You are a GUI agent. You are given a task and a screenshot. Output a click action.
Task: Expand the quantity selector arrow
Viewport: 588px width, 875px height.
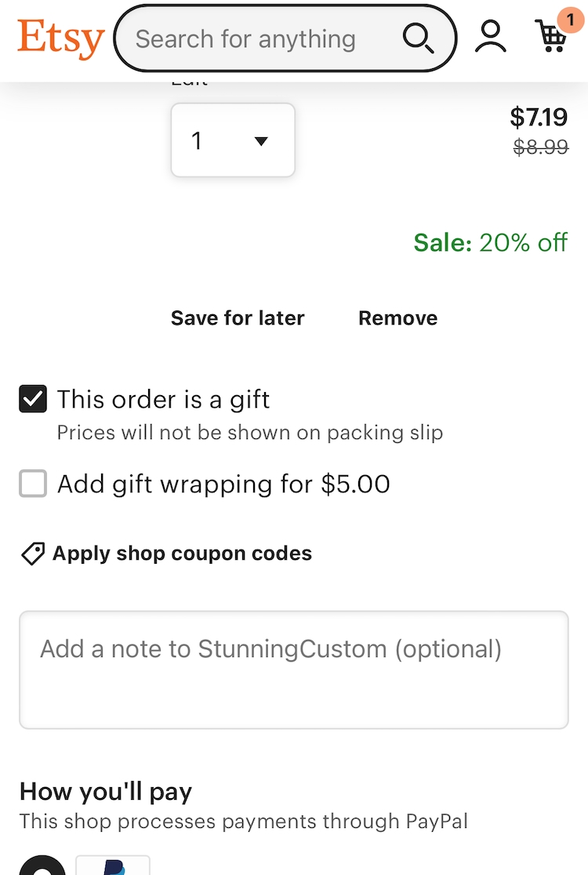tap(261, 141)
